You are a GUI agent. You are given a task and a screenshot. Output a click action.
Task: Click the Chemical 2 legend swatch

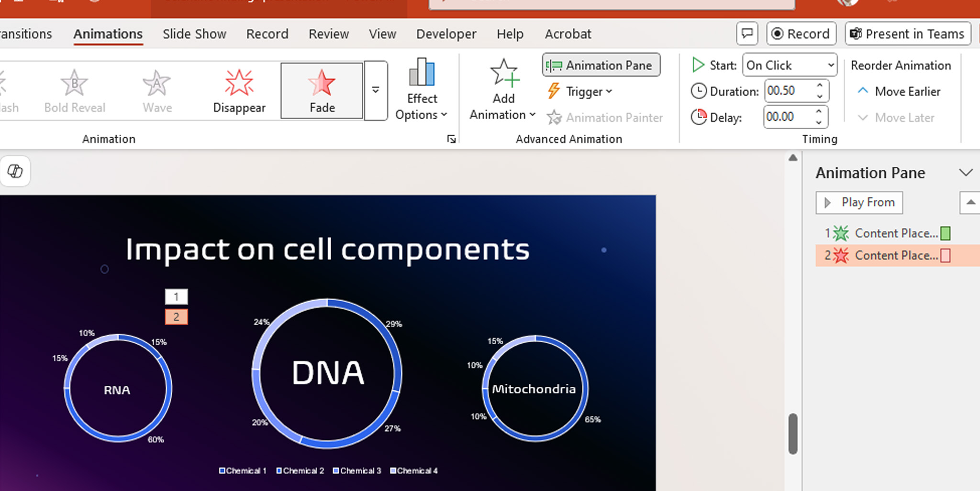click(279, 470)
